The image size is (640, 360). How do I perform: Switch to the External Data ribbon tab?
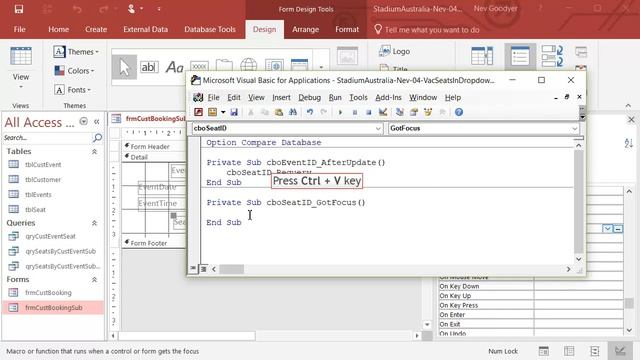tap(145, 29)
